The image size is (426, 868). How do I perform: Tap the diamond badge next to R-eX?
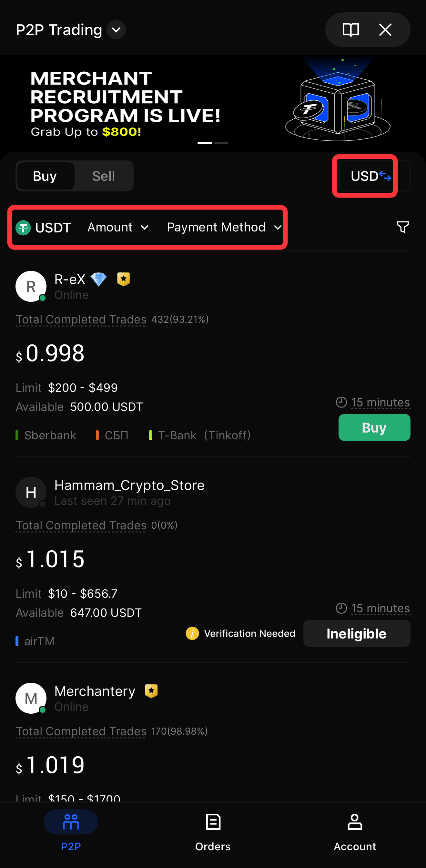pyautogui.click(x=99, y=279)
